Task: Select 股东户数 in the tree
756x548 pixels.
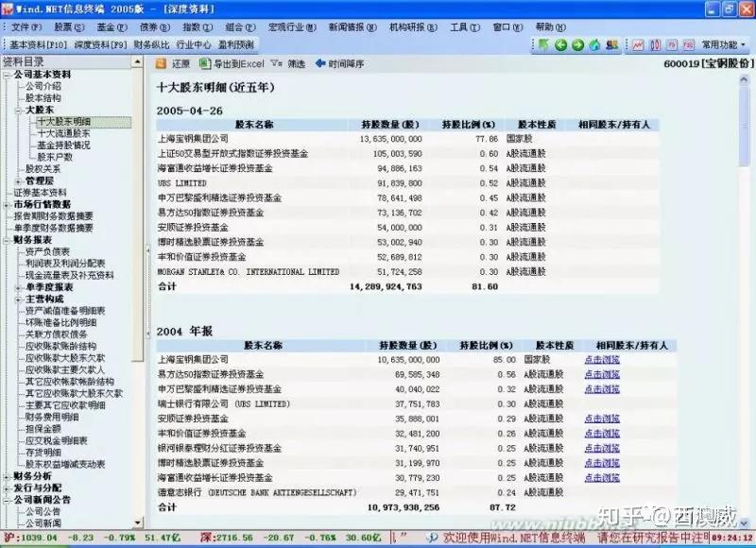Action: point(55,157)
